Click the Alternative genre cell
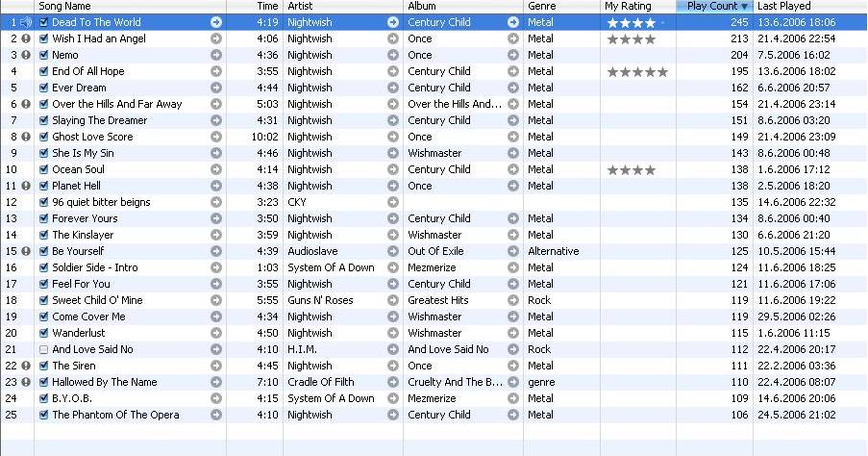The width and height of the screenshot is (868, 456). 554,251
